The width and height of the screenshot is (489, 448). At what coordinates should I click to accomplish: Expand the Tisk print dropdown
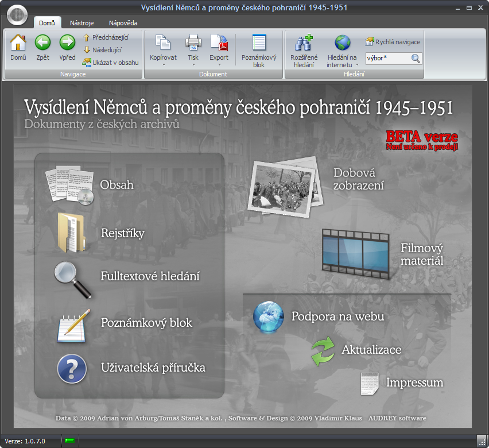click(x=193, y=64)
